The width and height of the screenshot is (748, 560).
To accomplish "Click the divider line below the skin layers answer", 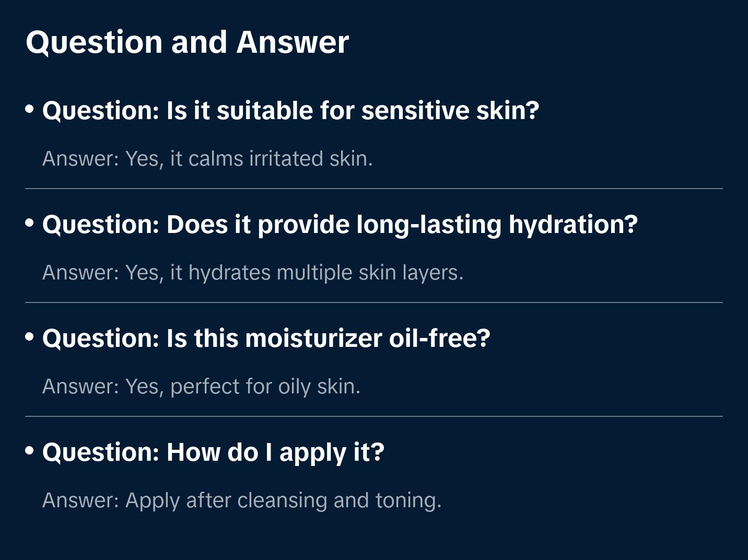I will (374, 302).
